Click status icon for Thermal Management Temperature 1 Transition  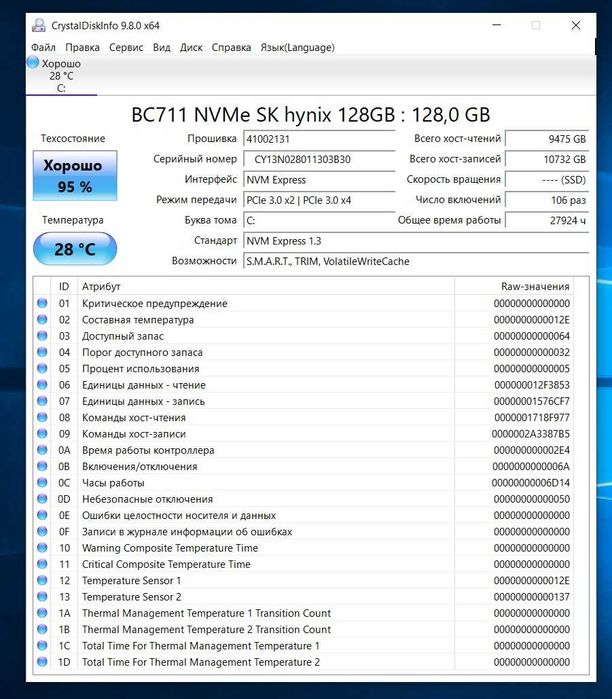[42, 613]
